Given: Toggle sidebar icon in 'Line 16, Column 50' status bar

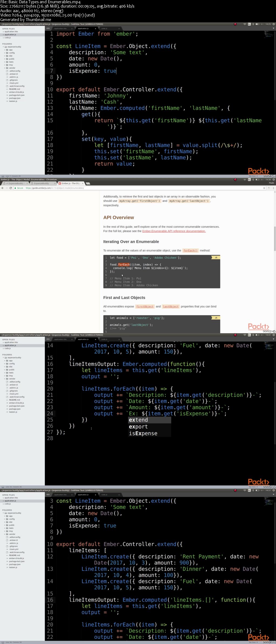Looking at the screenshot, I should (3, 642).
